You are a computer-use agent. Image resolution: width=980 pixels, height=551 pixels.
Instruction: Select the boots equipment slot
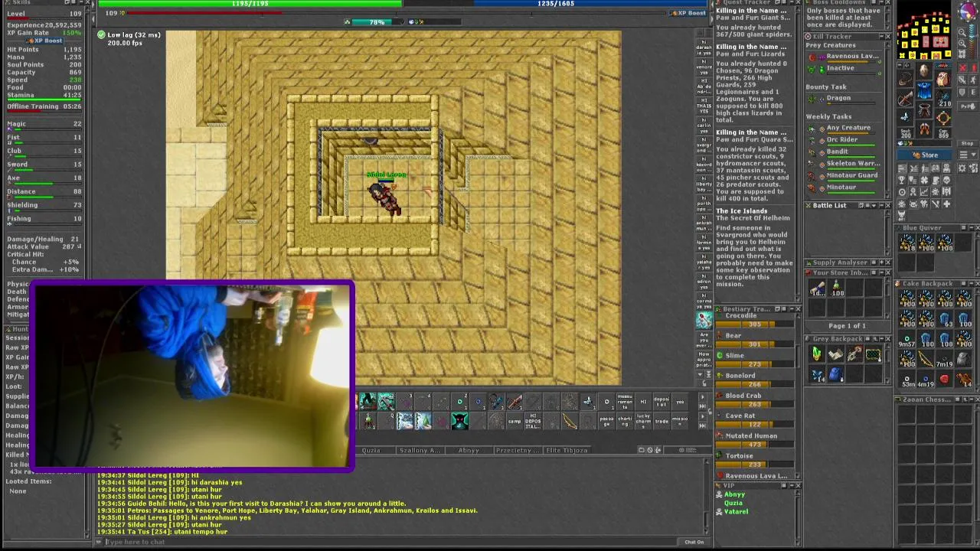point(924,129)
